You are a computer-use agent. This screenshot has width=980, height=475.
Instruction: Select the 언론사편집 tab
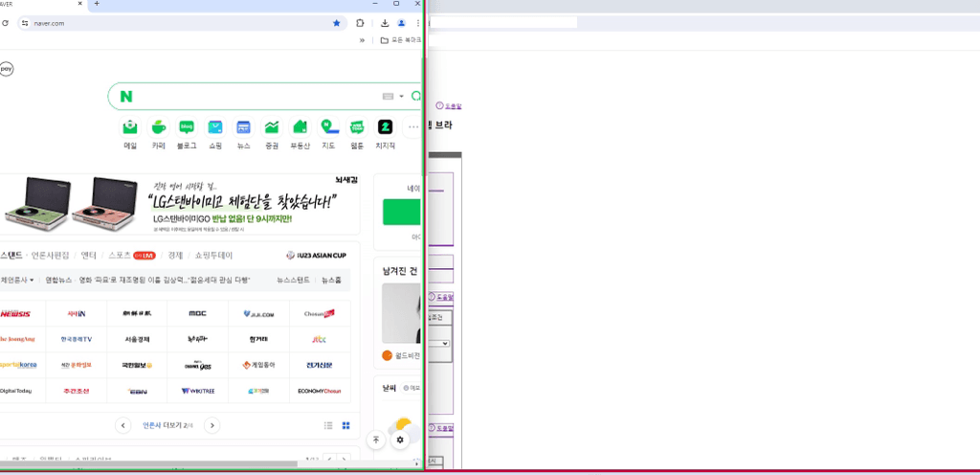pos(51,255)
